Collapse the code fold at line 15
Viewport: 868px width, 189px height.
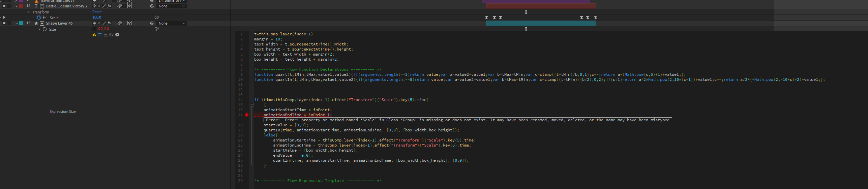pos(251,105)
